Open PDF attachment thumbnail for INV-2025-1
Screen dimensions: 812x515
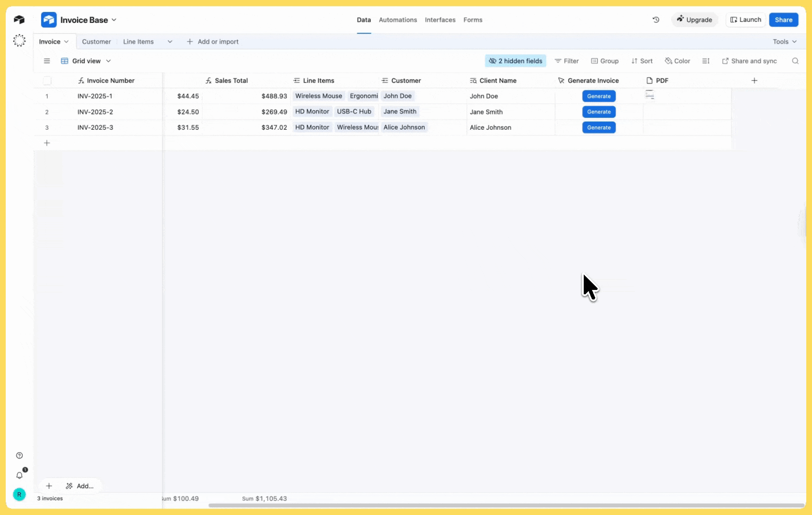point(650,95)
